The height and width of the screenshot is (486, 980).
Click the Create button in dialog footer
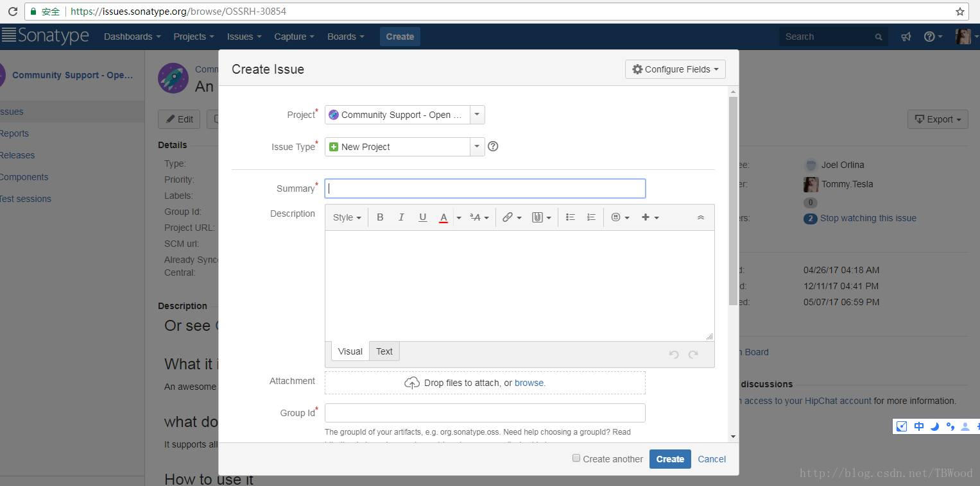(670, 459)
